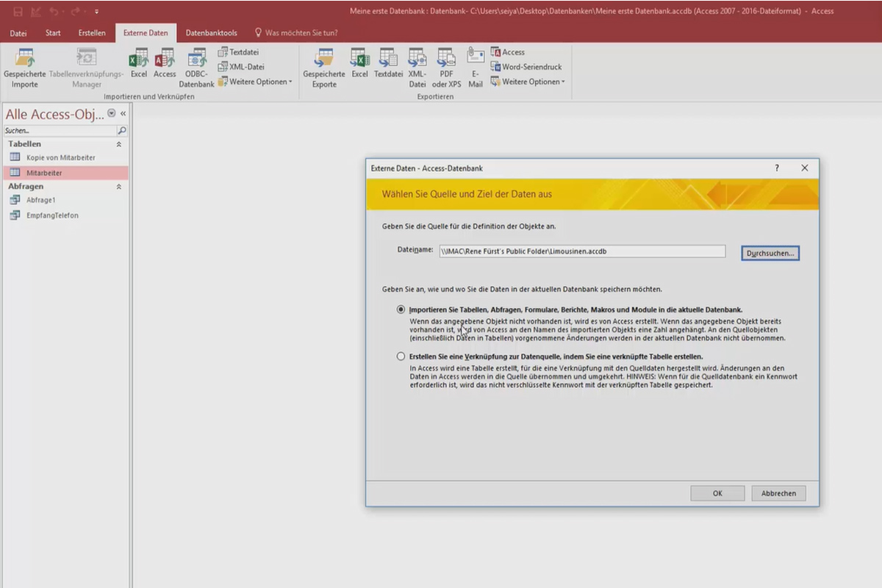Click the Undo arrow in title bar
The width and height of the screenshot is (882, 588).
click(x=54, y=11)
